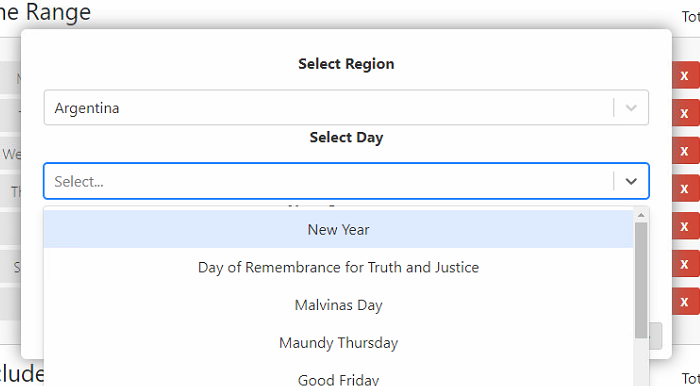Select Day of Remembrance for Truth and Justice
Screen dimensions: 700x386
338,267
